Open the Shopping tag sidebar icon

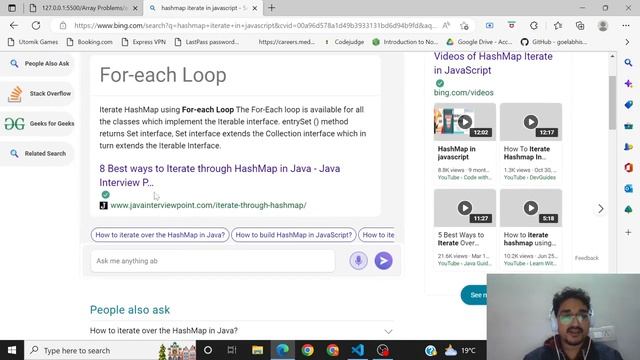[628, 104]
